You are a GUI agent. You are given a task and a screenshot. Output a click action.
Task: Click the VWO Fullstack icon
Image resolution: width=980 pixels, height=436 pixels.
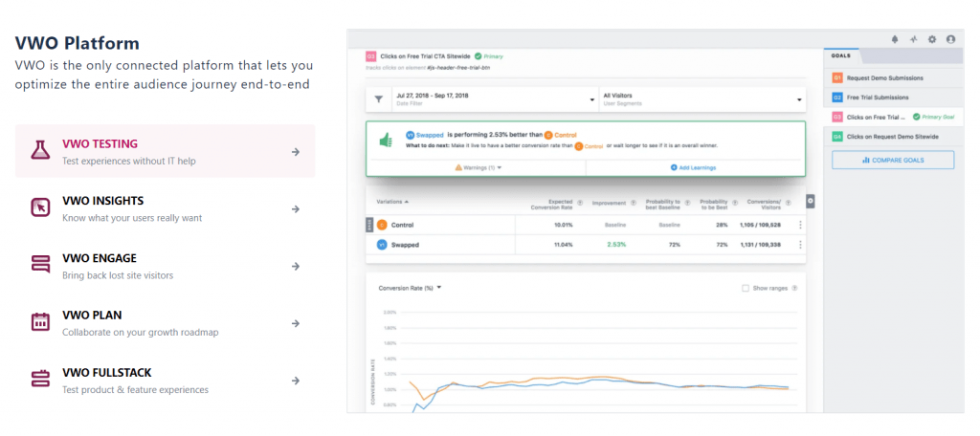pyautogui.click(x=40, y=380)
